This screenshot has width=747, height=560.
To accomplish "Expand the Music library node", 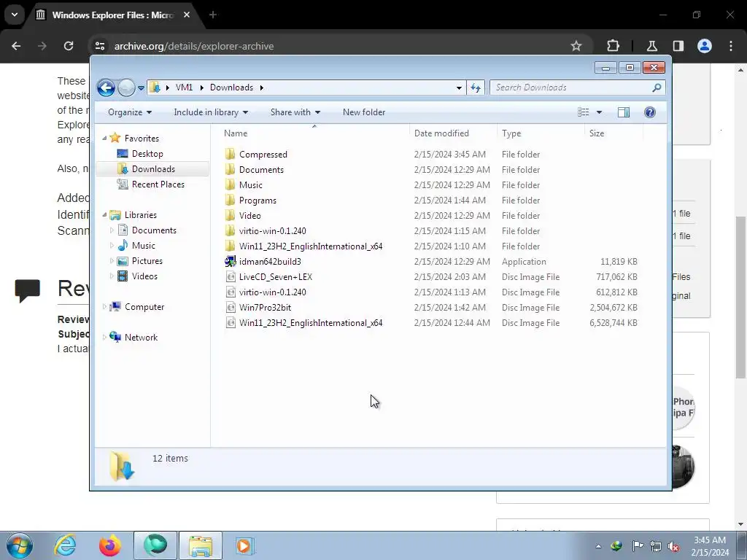I will pos(112,246).
